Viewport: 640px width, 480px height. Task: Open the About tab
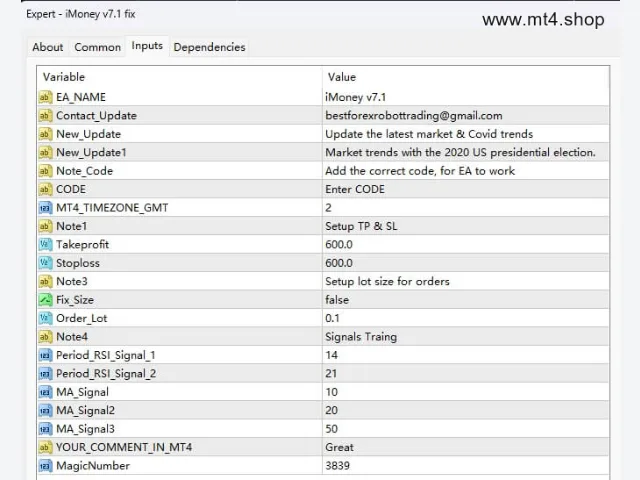(48, 47)
